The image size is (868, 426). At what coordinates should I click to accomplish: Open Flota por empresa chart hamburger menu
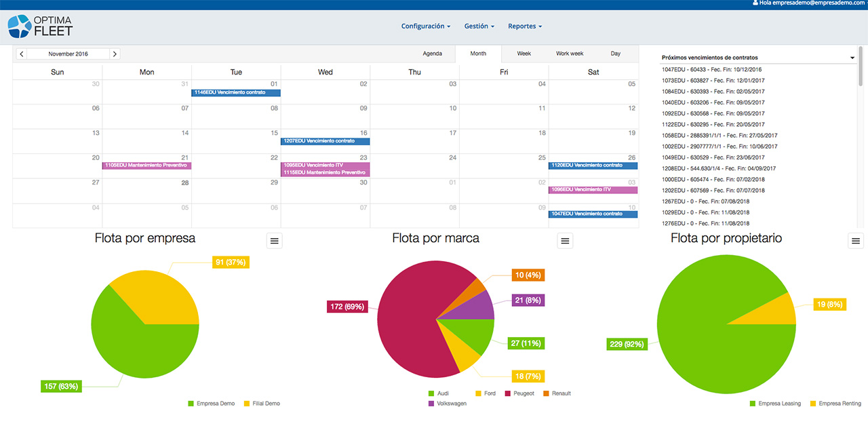click(x=274, y=241)
